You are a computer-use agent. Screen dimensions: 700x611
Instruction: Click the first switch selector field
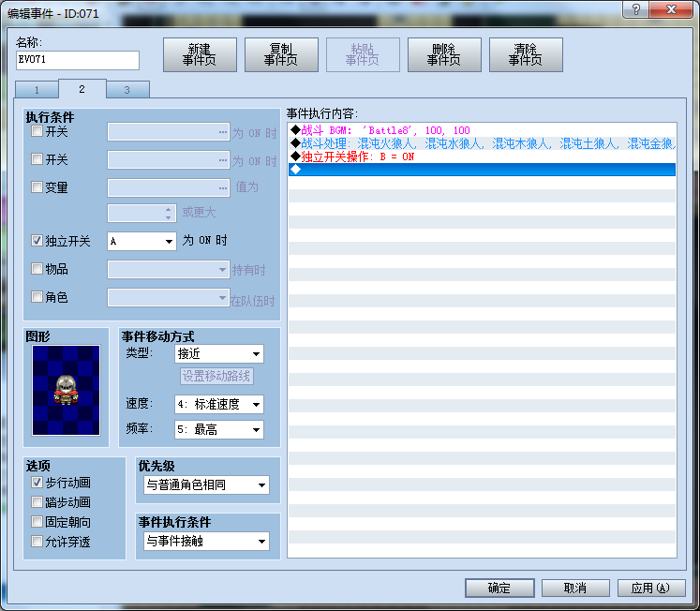(x=169, y=132)
